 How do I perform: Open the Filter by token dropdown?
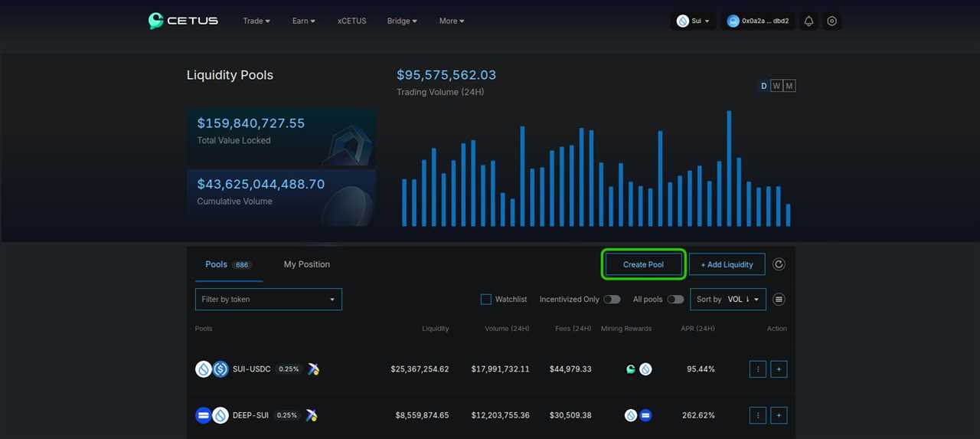click(269, 300)
